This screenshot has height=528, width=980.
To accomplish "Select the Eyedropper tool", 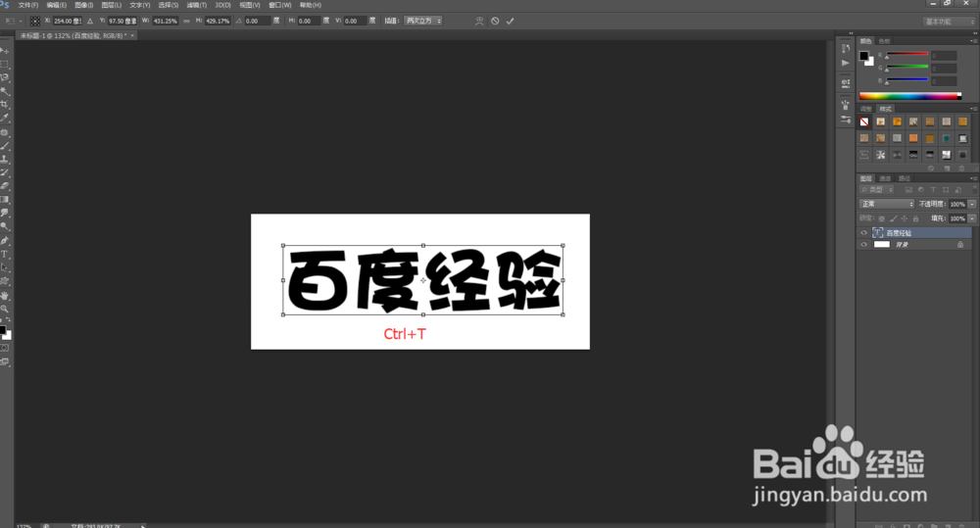I will point(4,119).
